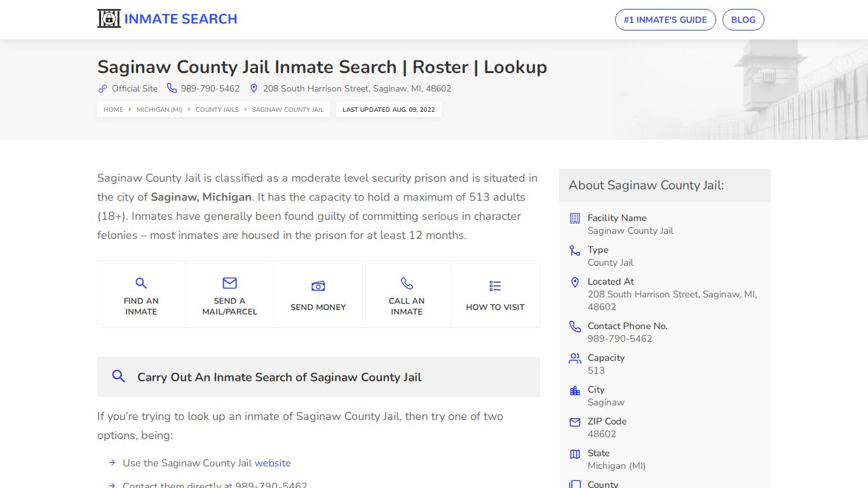Click the About Saginaw County Jail heading

(x=646, y=186)
